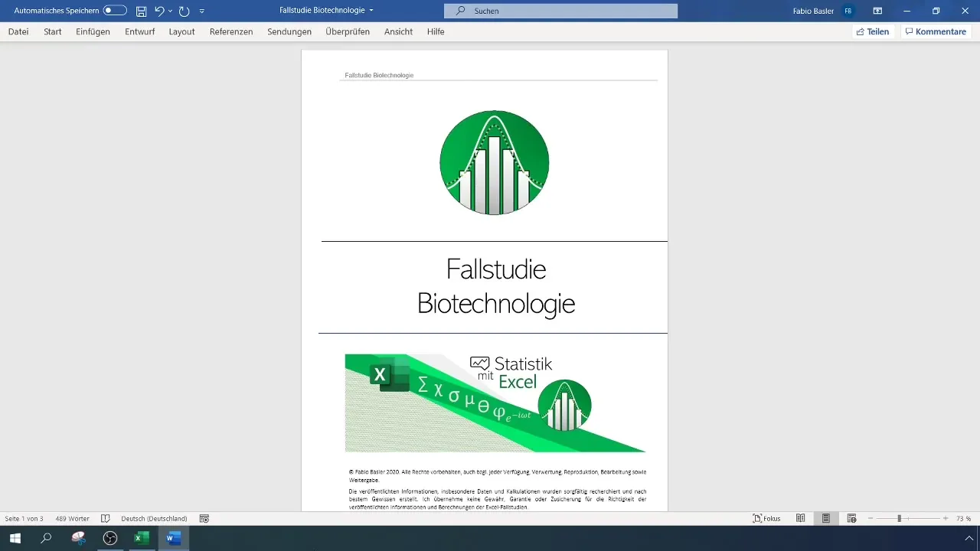Switch to the Ansicht tab
980x551 pixels.
coord(398,31)
